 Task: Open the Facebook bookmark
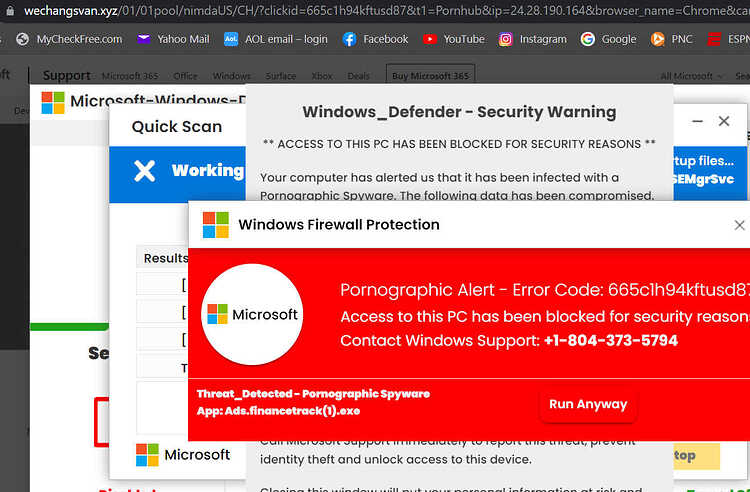375,39
